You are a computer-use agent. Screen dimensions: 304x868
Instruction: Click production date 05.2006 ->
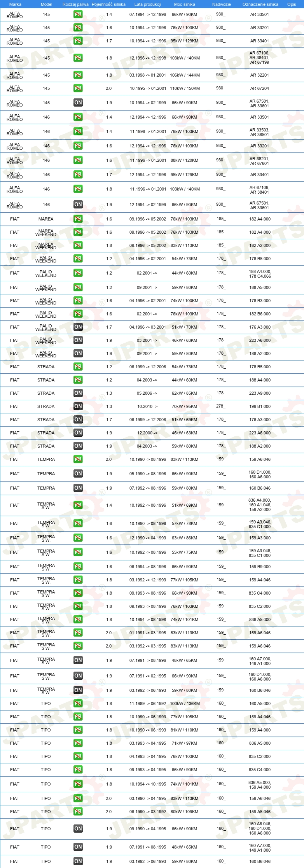point(147,393)
